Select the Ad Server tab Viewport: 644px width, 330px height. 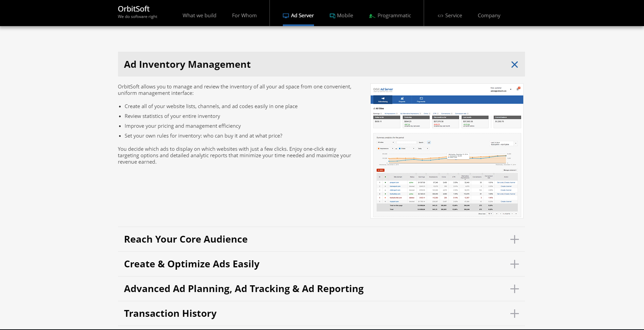tap(298, 16)
